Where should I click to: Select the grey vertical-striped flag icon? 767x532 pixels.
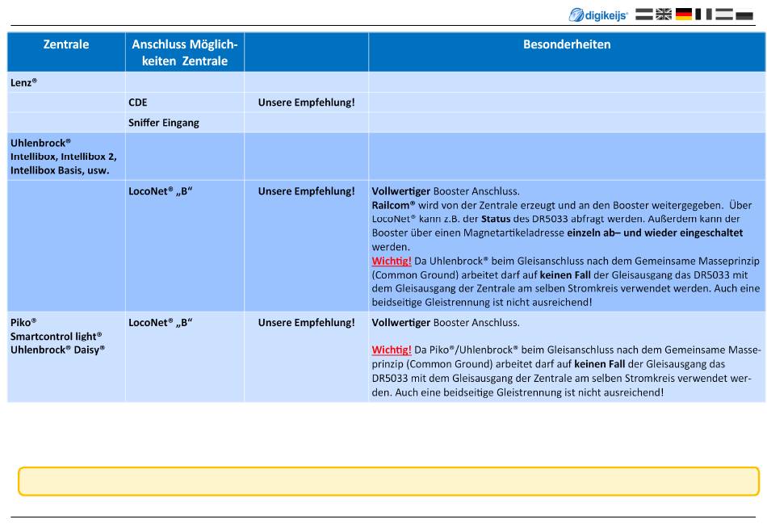[704, 15]
